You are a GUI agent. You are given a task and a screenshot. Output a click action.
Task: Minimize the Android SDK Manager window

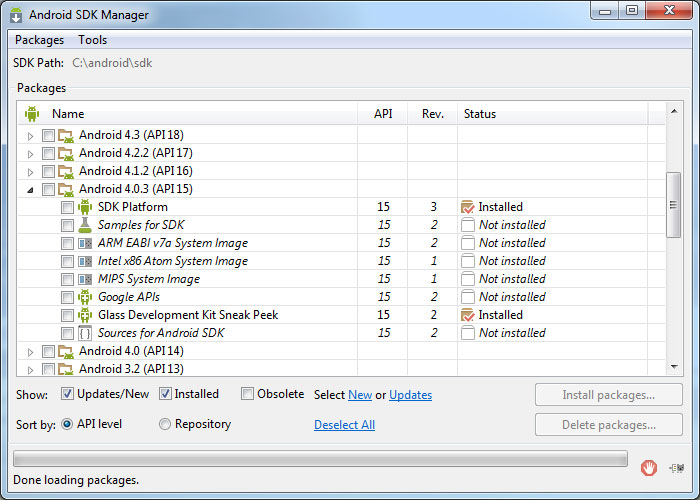tap(605, 11)
